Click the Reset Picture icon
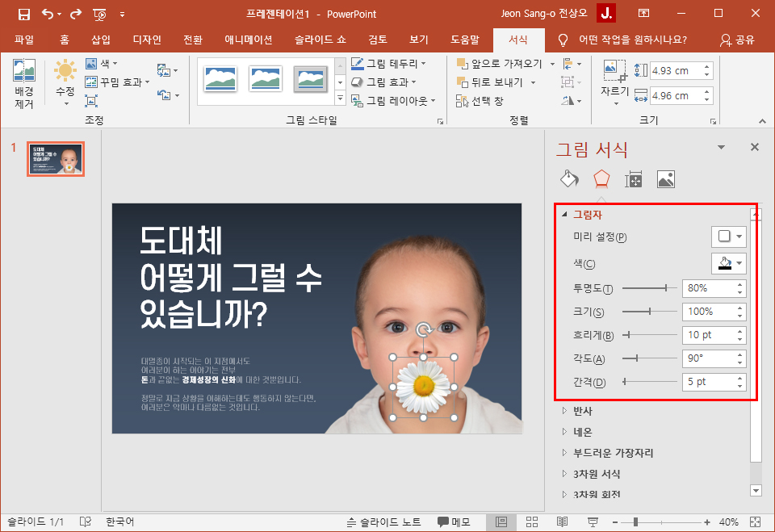The height and width of the screenshot is (532, 775). (164, 94)
